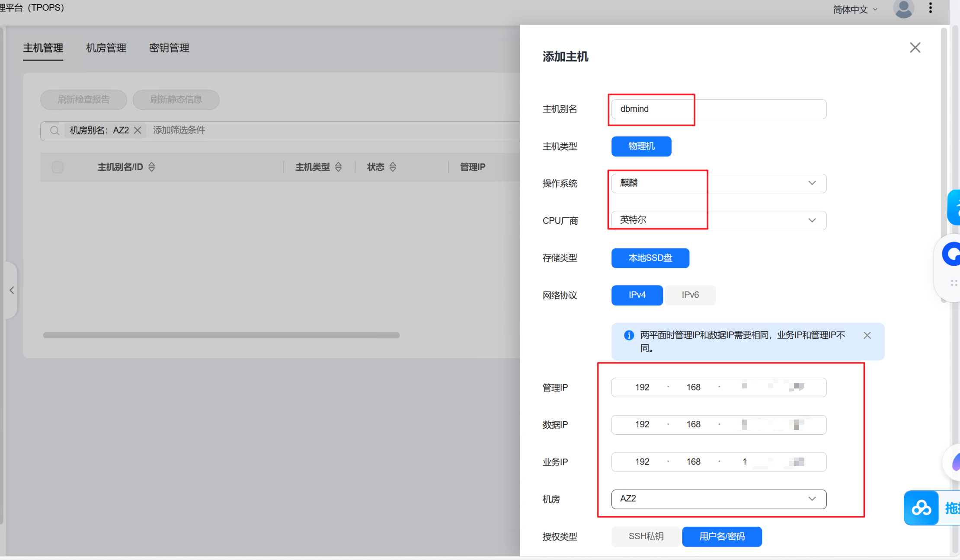The width and height of the screenshot is (960, 560).
Task: Dismiss the blue info notice
Action: coord(867,335)
